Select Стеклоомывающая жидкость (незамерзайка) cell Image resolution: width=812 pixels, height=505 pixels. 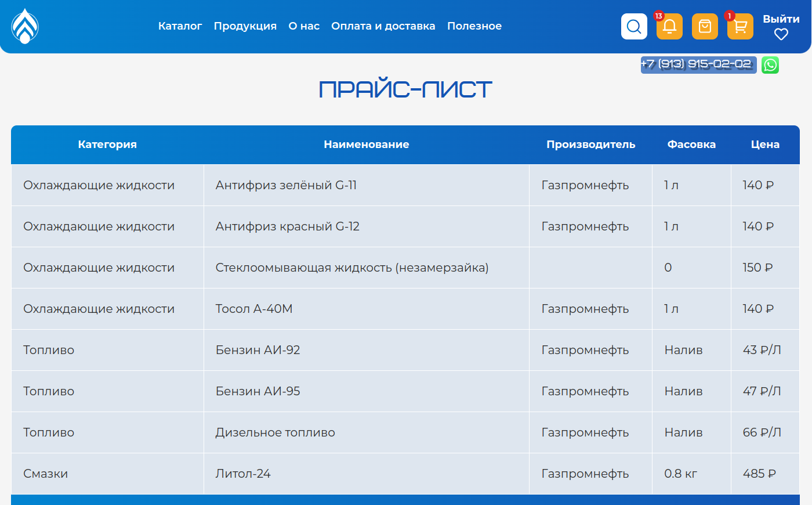[x=367, y=268]
